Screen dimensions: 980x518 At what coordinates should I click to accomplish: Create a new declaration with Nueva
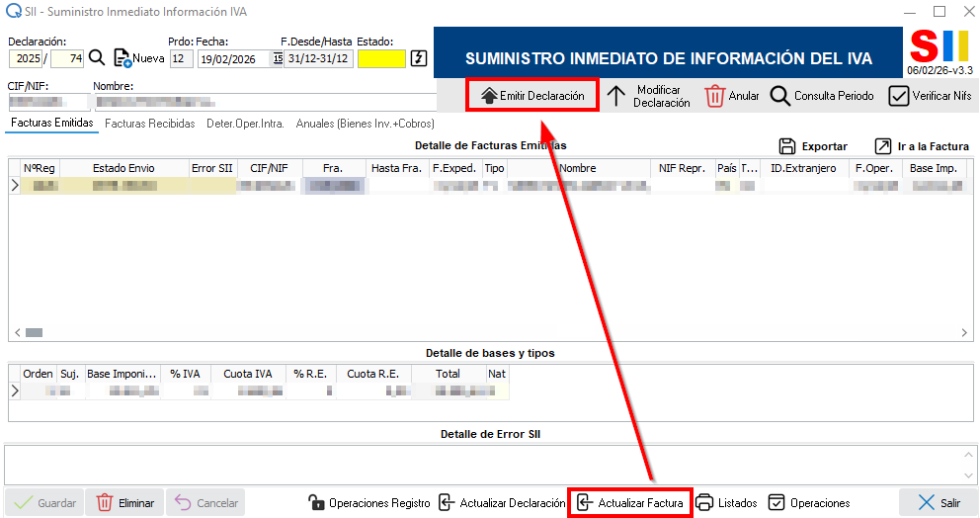(x=138, y=58)
